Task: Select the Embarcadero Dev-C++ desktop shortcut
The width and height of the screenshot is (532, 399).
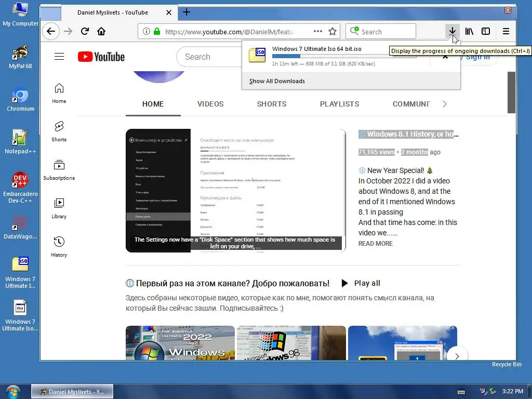Action: 20,188
